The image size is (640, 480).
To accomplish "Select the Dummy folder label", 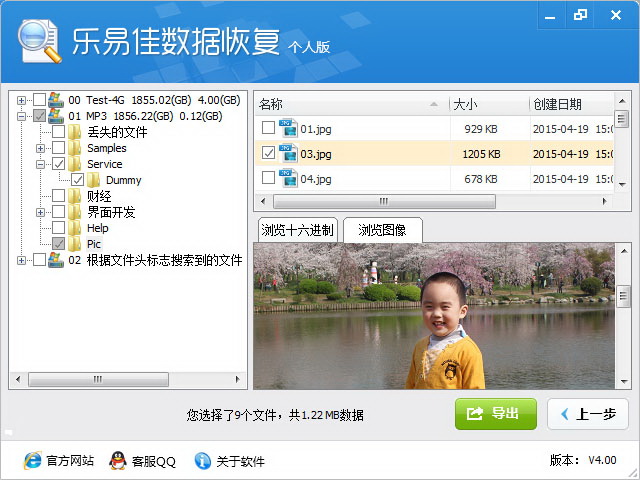I will click(x=123, y=180).
